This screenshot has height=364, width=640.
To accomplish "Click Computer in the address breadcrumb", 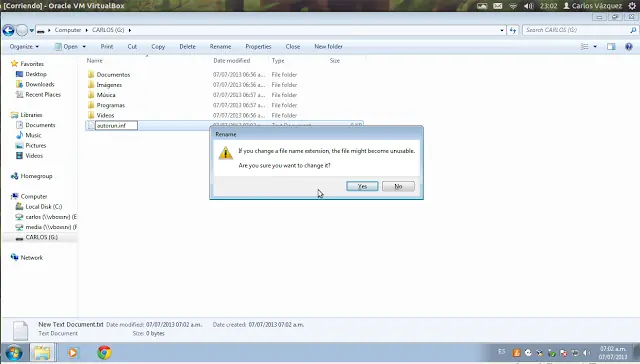I will (x=68, y=30).
